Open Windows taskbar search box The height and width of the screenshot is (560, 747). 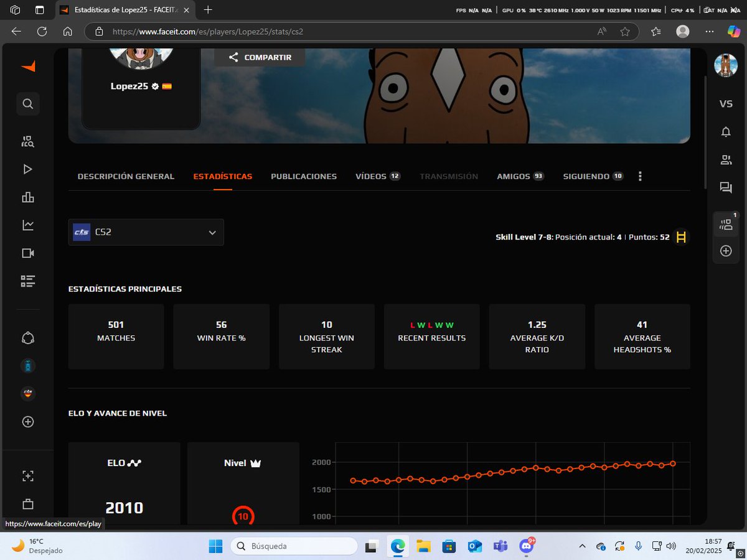pyautogui.click(x=294, y=546)
